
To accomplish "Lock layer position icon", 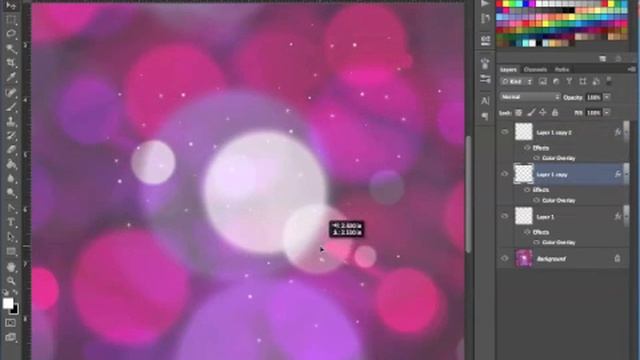I will (543, 113).
